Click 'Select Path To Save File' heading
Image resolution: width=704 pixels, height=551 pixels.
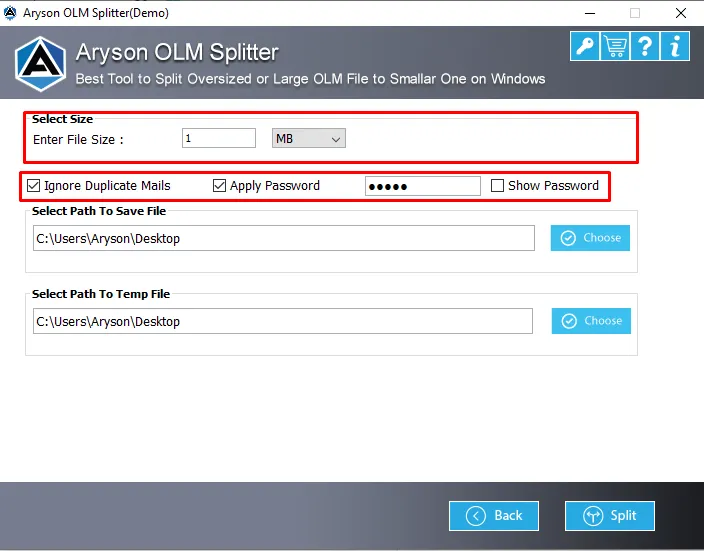pyautogui.click(x=99, y=211)
